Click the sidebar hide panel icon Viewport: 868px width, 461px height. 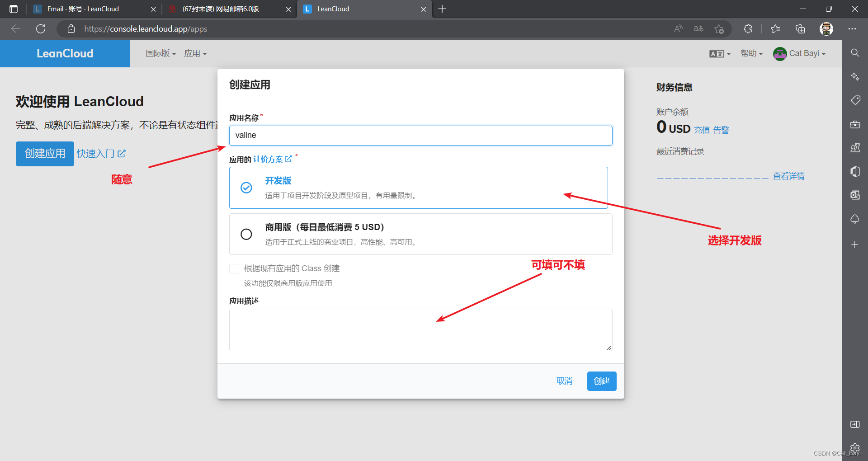[855, 424]
